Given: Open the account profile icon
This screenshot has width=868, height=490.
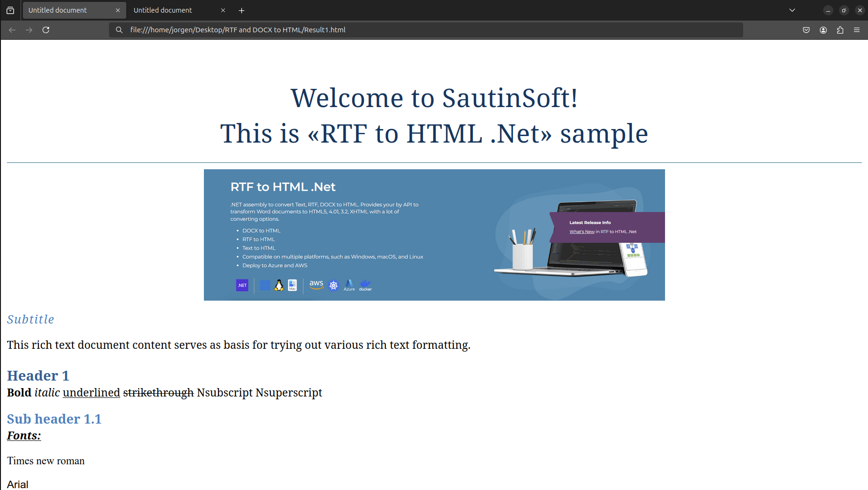Looking at the screenshot, I should (x=823, y=30).
